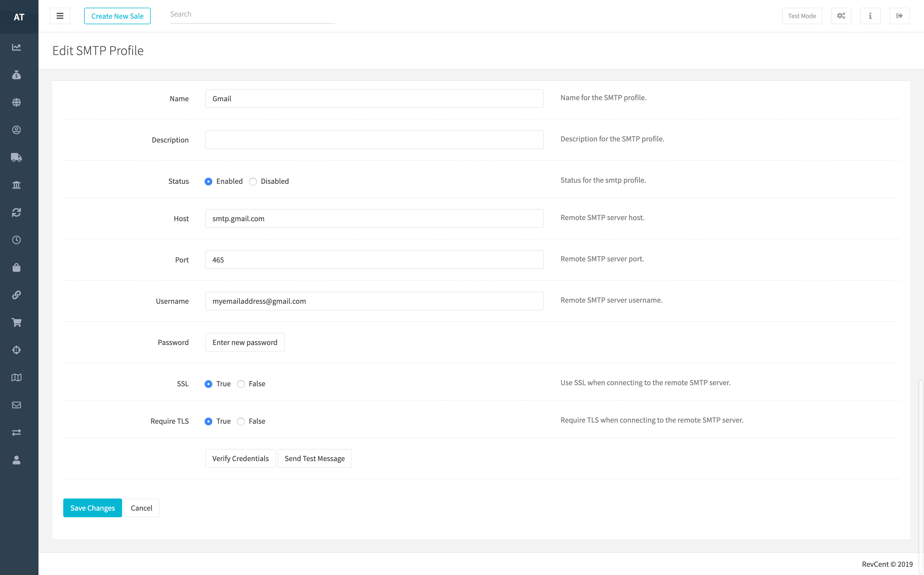Set Require TLS to False

coord(241,421)
